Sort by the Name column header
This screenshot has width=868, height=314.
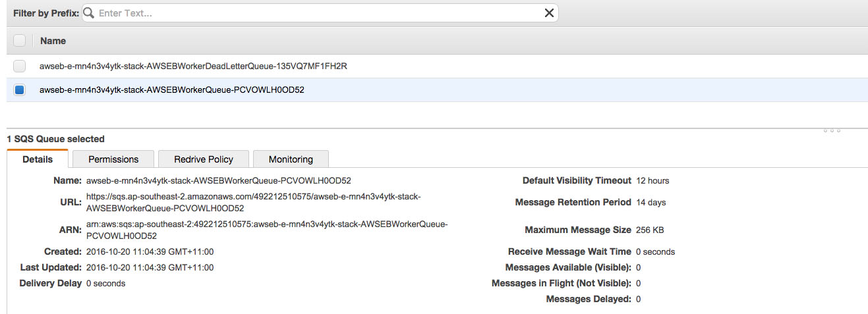53,41
